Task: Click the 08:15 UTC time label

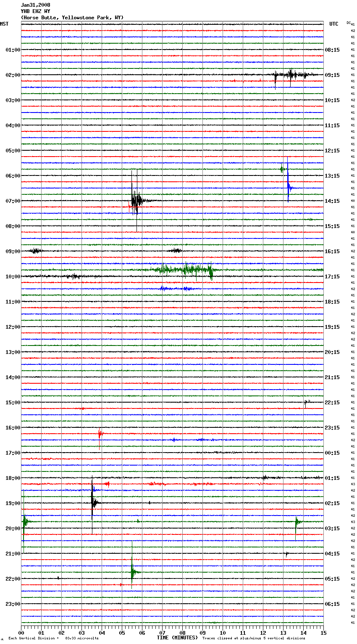Action: [332, 50]
